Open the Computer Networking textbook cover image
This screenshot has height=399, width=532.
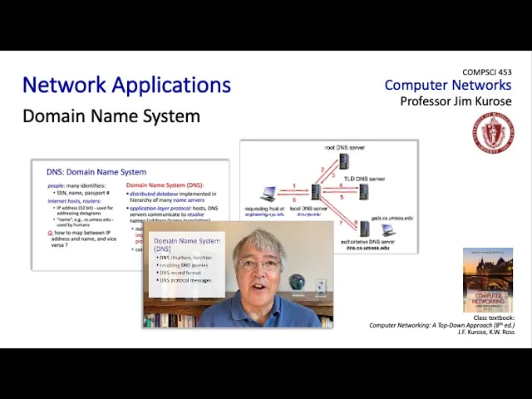click(488, 280)
